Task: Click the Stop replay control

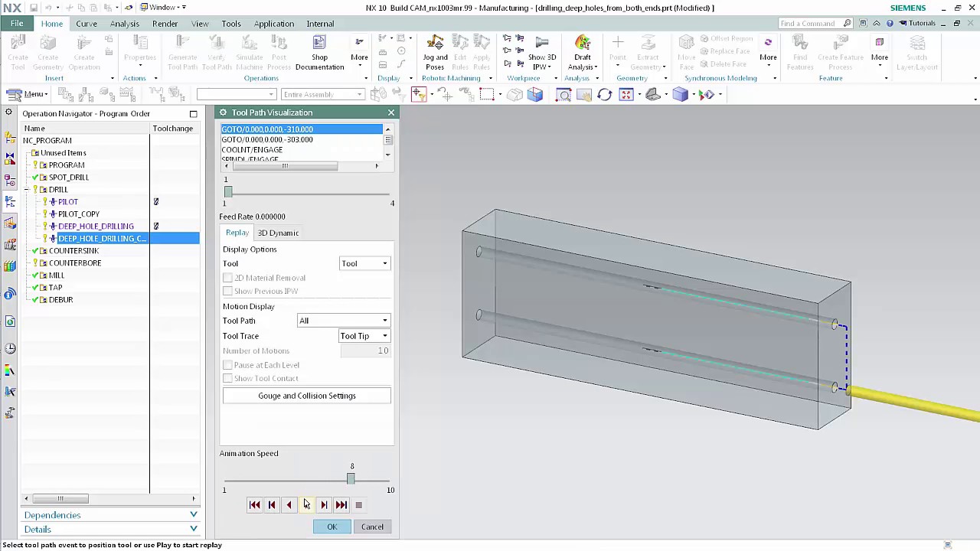Action: tap(358, 504)
